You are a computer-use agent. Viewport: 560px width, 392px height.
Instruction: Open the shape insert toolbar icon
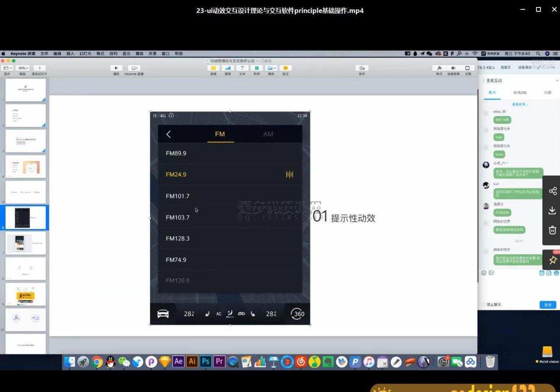(x=257, y=68)
